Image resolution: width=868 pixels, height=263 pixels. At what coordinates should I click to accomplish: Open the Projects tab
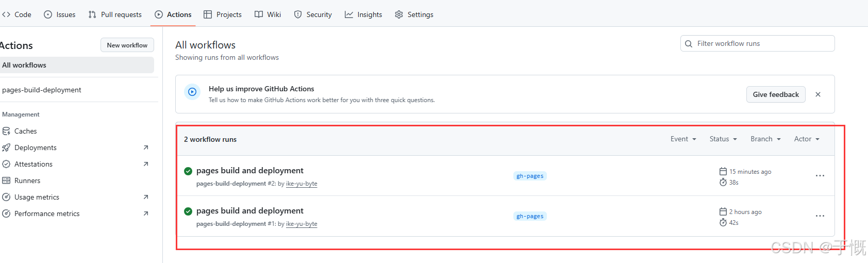coord(223,14)
